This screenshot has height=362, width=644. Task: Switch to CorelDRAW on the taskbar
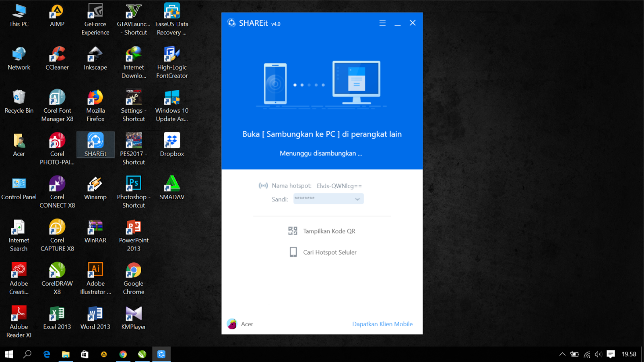click(x=142, y=354)
